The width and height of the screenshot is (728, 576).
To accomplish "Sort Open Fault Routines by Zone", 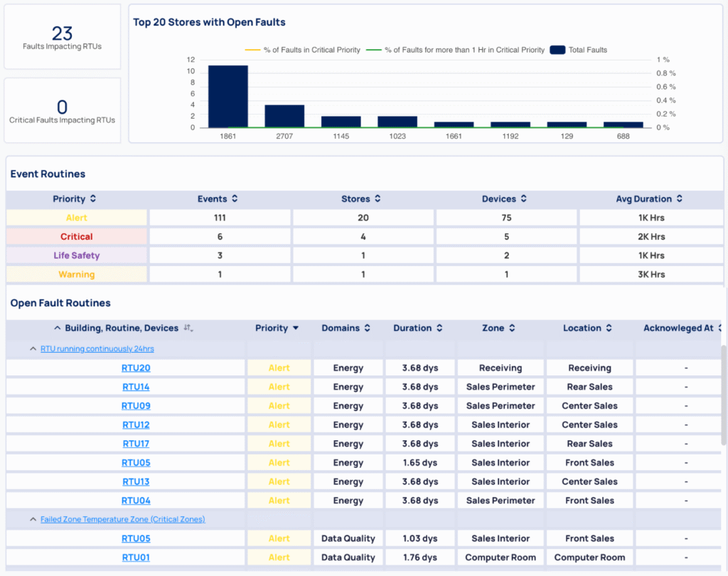I will tap(512, 329).
